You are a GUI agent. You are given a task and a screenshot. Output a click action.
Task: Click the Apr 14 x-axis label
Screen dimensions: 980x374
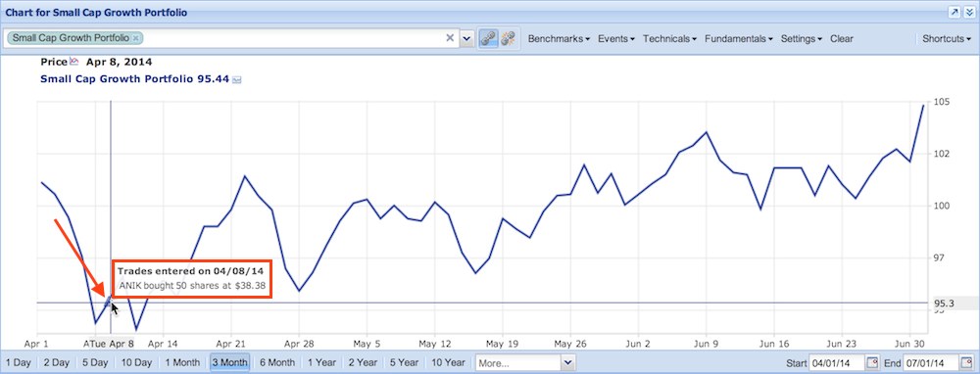tap(163, 344)
